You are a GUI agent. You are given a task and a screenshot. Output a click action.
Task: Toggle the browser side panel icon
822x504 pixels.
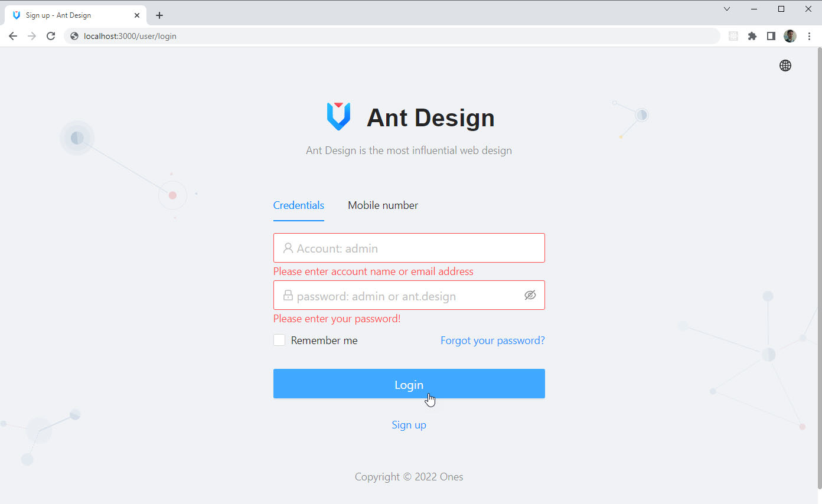click(x=771, y=36)
